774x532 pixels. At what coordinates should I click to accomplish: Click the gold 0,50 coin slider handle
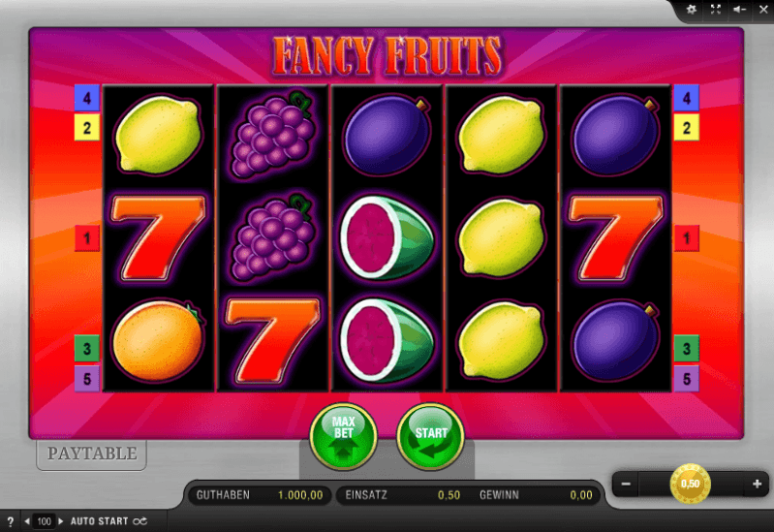point(690,484)
